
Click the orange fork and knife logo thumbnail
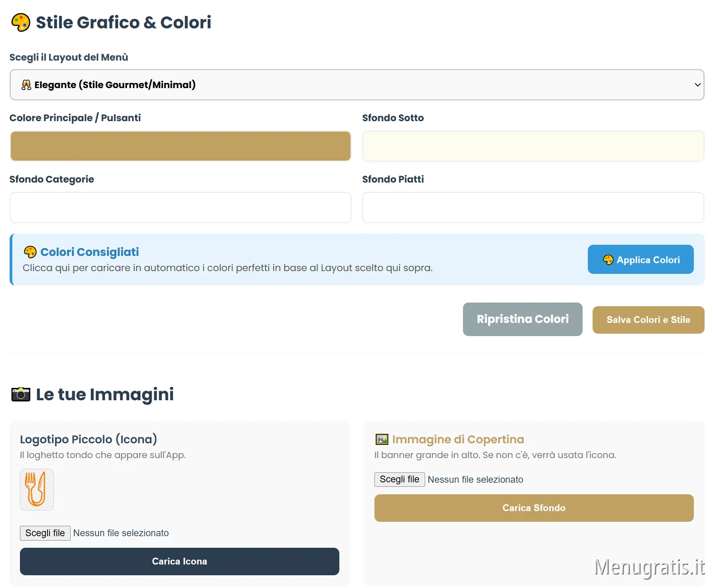tap(37, 489)
